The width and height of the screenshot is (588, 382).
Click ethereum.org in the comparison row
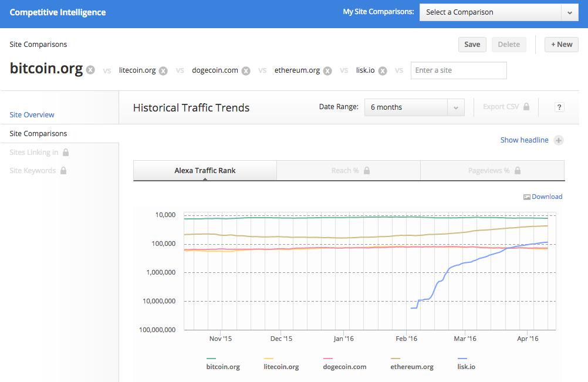(x=297, y=70)
